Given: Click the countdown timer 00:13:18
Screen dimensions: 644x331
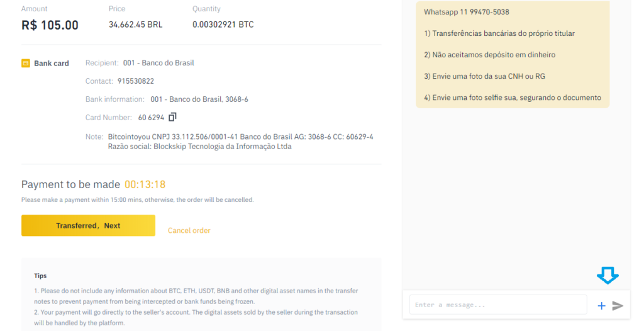Looking at the screenshot, I should pyautogui.click(x=145, y=184).
